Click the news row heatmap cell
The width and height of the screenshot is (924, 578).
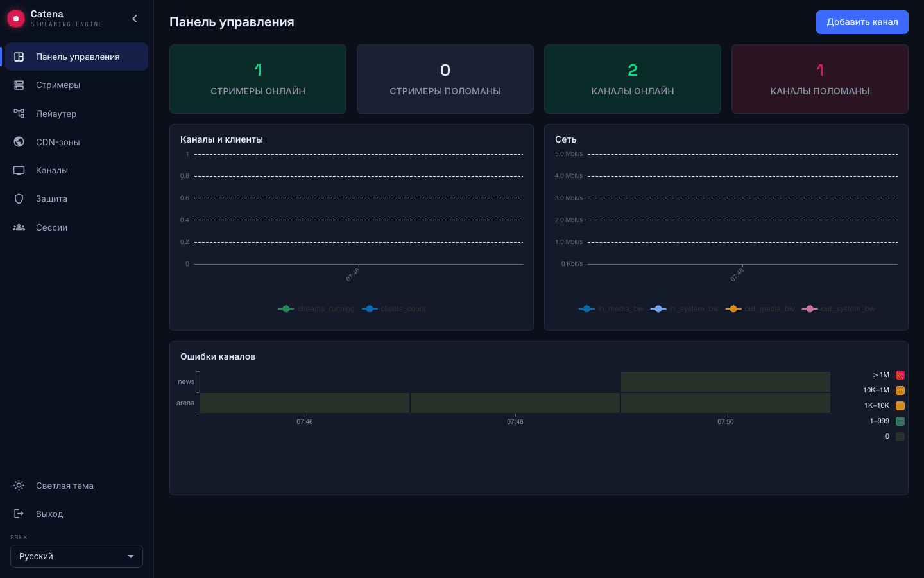tap(726, 381)
